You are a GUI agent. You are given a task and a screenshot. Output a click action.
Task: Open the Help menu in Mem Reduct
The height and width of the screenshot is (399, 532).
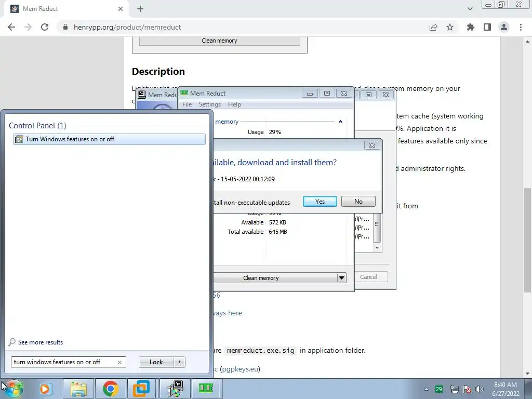pos(234,104)
